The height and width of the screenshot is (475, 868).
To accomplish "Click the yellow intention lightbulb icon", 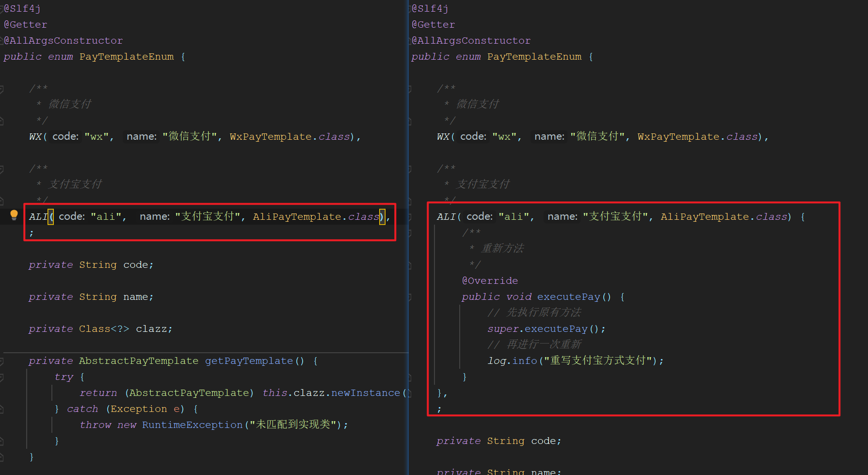I will (x=13, y=215).
